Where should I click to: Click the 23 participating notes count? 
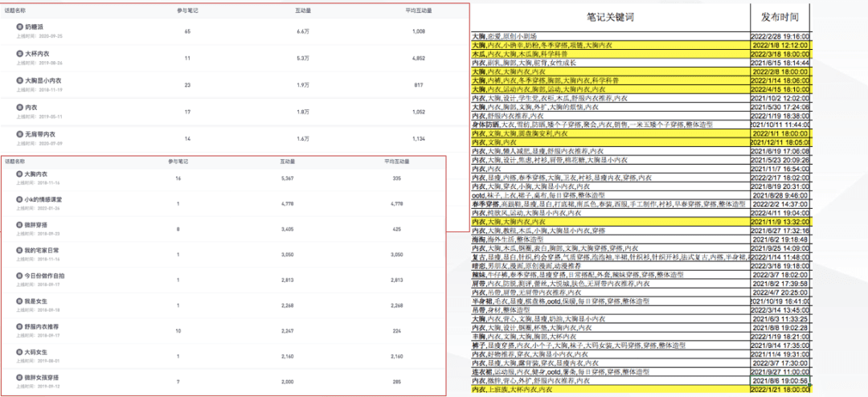(187, 85)
